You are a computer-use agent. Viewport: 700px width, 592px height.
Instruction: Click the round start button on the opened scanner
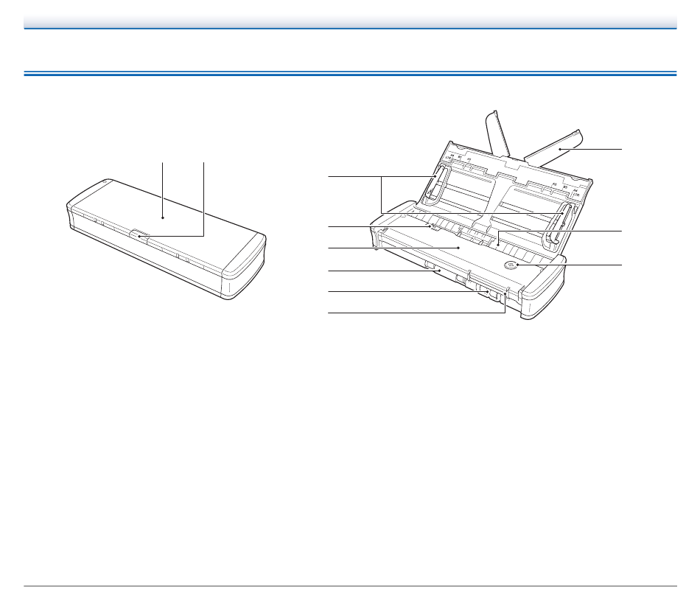pos(510,265)
